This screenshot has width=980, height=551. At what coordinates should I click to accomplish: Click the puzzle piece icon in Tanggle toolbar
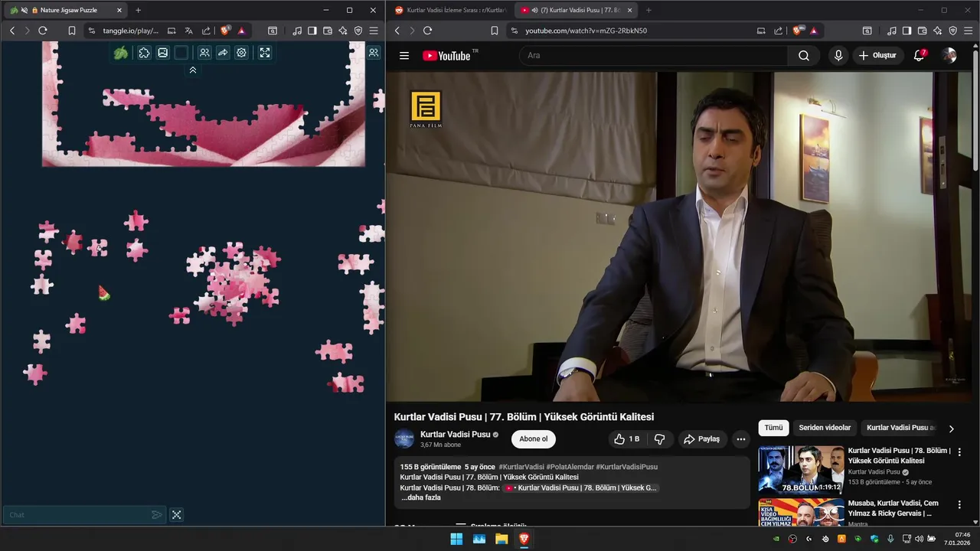144,53
